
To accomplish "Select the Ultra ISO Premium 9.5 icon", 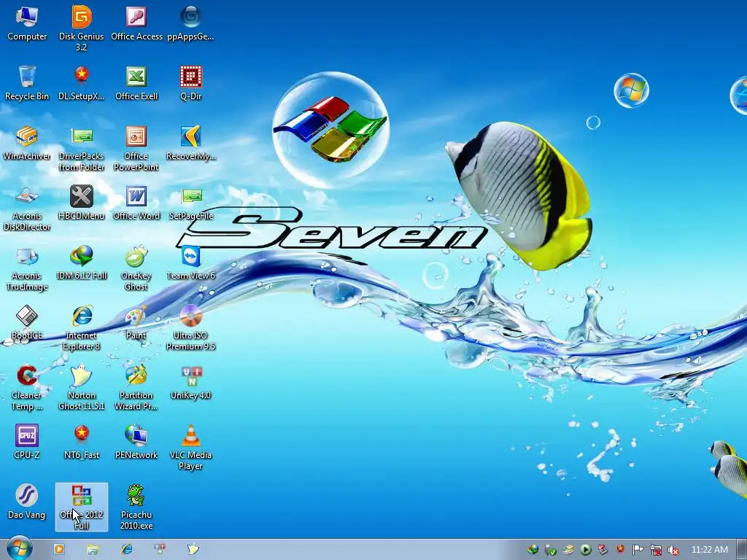I will (x=190, y=327).
